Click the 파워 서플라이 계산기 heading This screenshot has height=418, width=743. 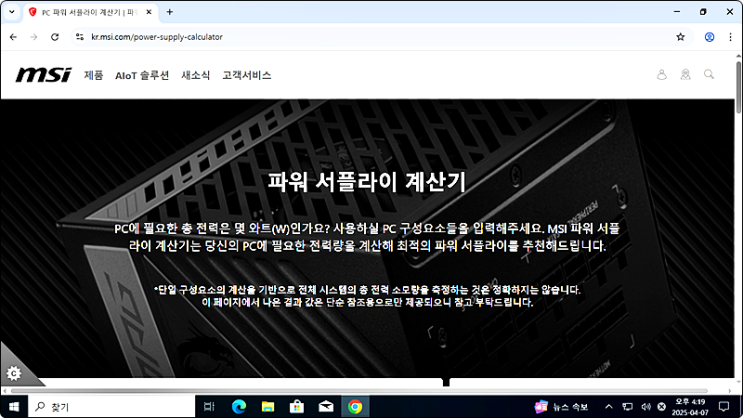[x=367, y=182]
